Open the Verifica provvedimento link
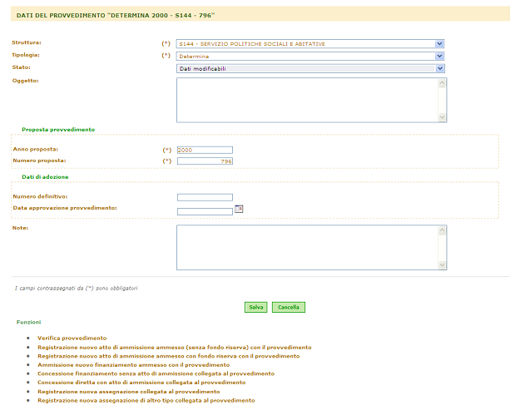The height and width of the screenshot is (420, 520). (x=72, y=338)
